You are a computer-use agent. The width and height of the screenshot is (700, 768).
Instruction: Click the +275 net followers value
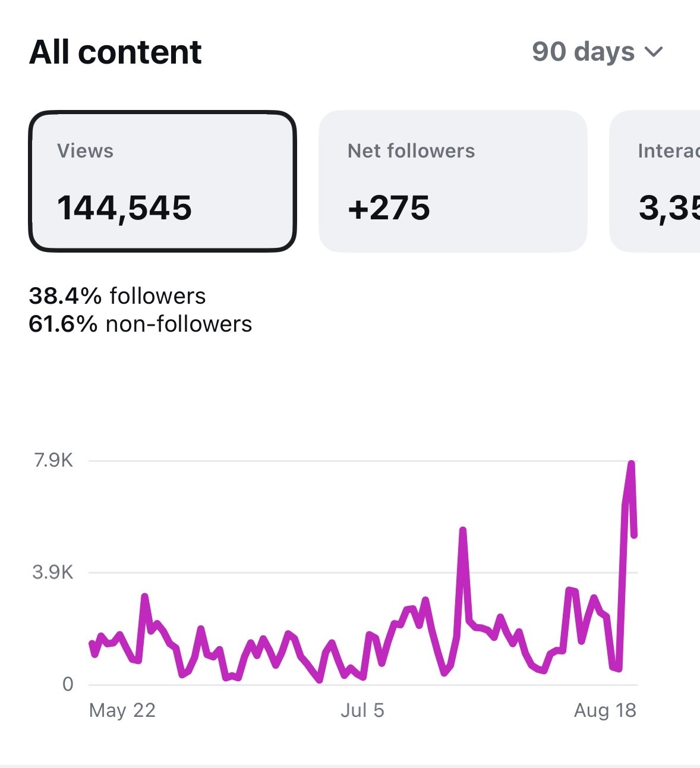coord(389,208)
